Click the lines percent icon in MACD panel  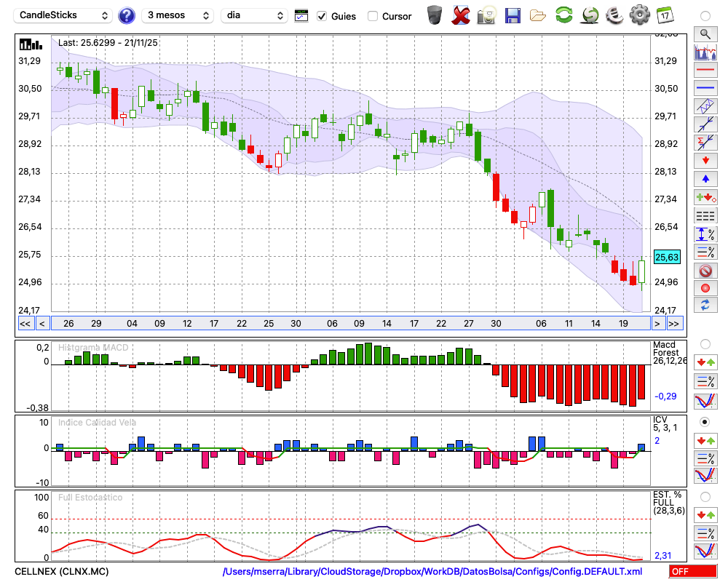coord(705,381)
